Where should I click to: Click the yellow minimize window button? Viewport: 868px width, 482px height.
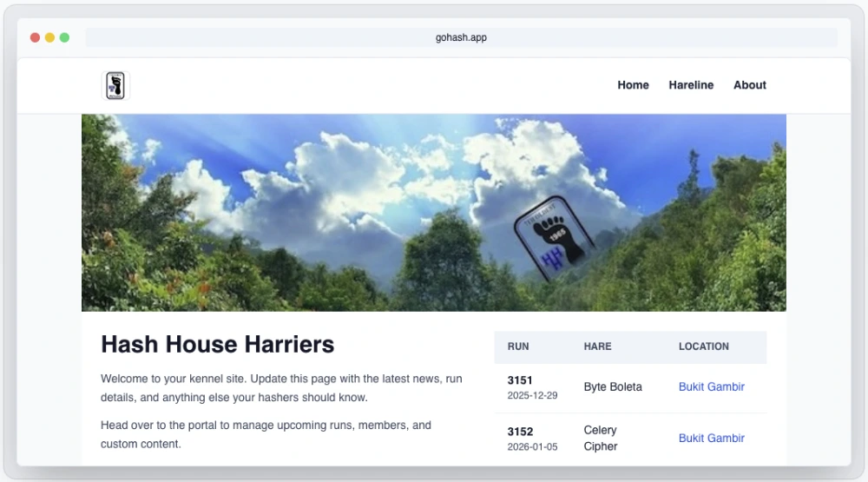tap(49, 37)
